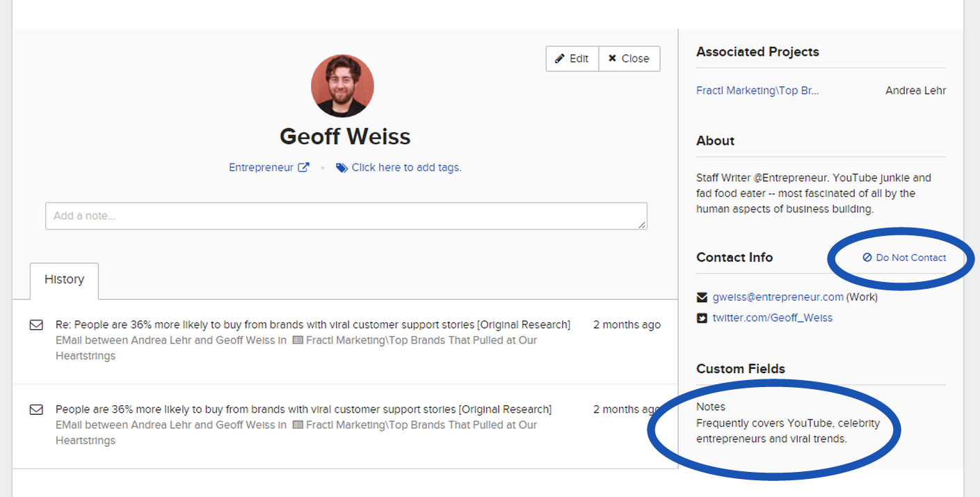Open Fractl Marketing\Top Br... associated project
980x497 pixels.
click(757, 90)
